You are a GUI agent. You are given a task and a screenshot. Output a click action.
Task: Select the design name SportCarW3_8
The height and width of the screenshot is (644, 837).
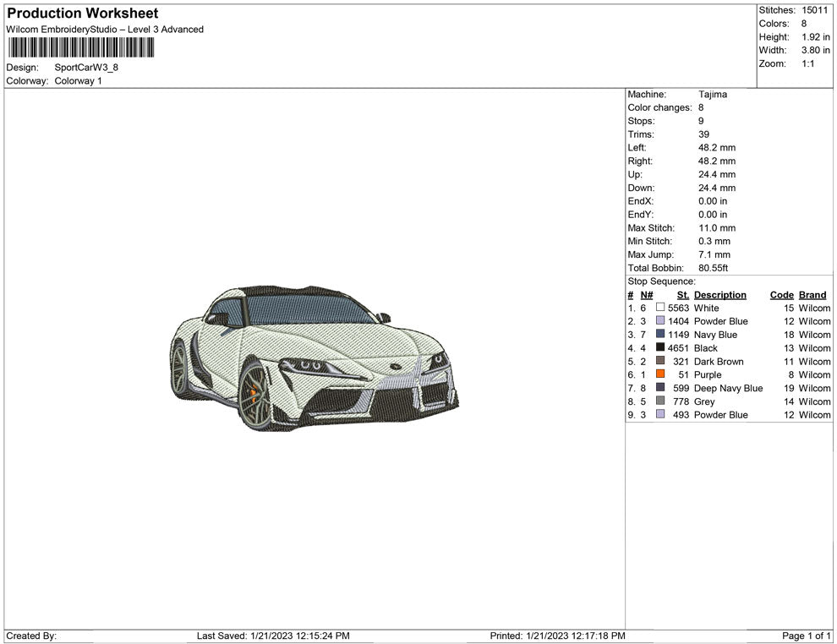[86, 68]
